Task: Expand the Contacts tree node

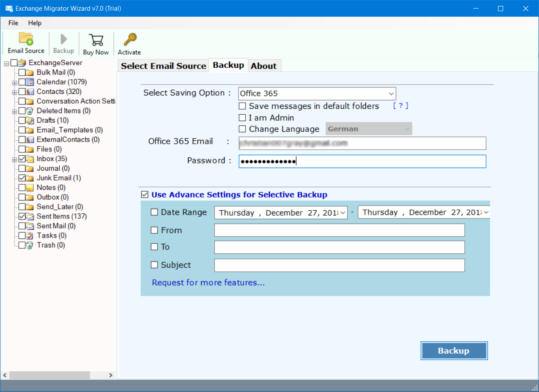Action: tap(15, 92)
